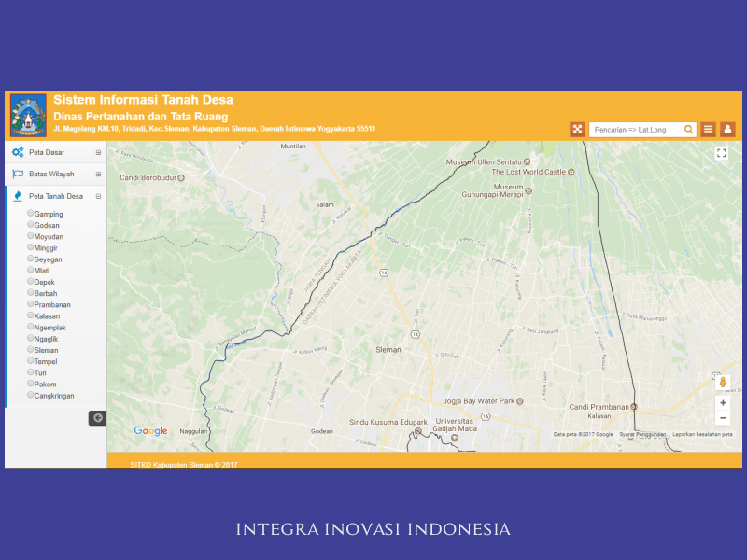Open the user profile icon
Screen dimensions: 747x560
click(x=726, y=130)
